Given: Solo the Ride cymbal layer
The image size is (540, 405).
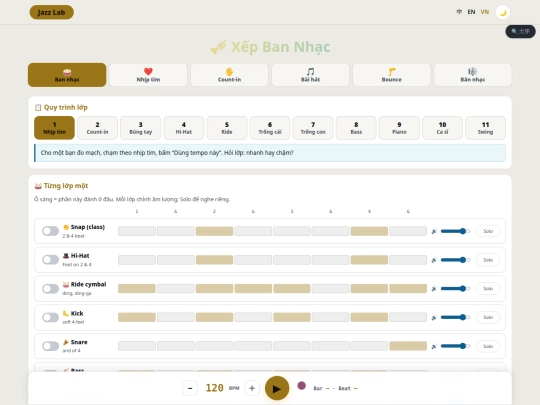Looking at the screenshot, I should (488, 289).
